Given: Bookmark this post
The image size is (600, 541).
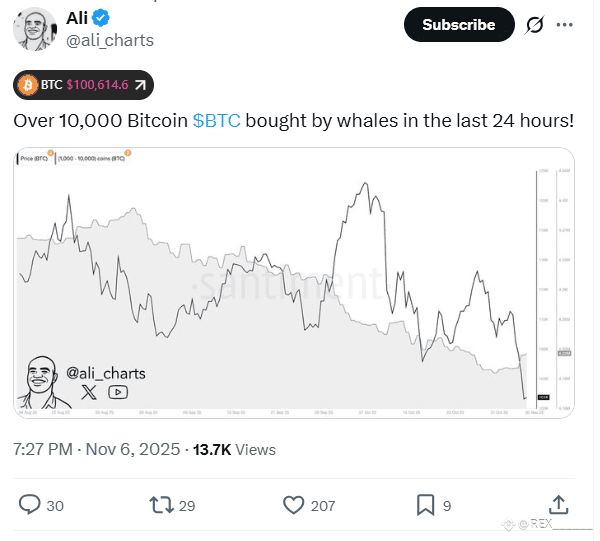Looking at the screenshot, I should pos(425,505).
